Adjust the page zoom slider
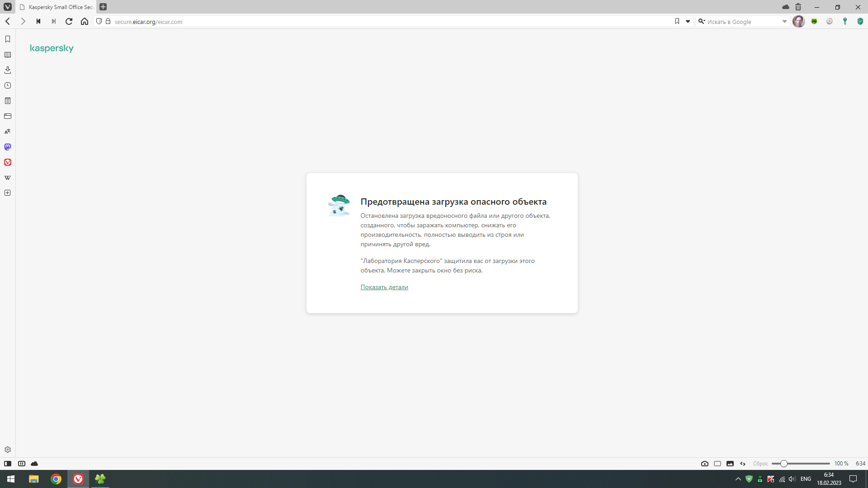The width and height of the screenshot is (868, 488). 801,464
